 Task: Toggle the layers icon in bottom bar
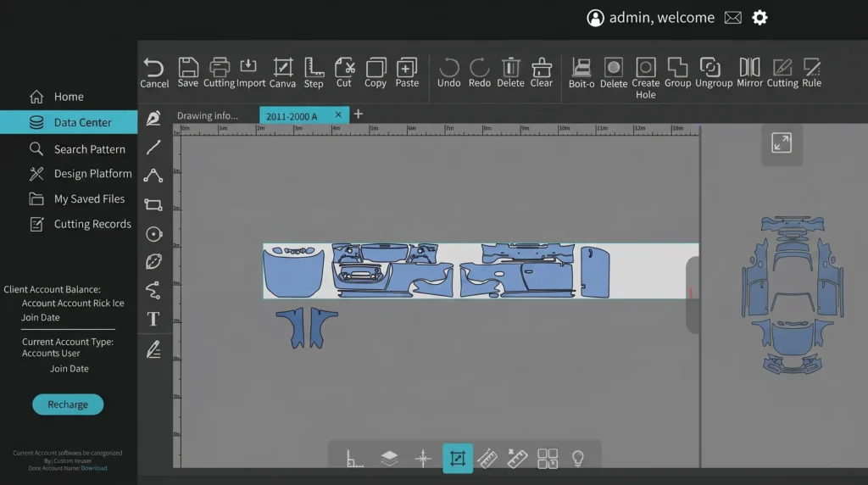pyautogui.click(x=389, y=458)
